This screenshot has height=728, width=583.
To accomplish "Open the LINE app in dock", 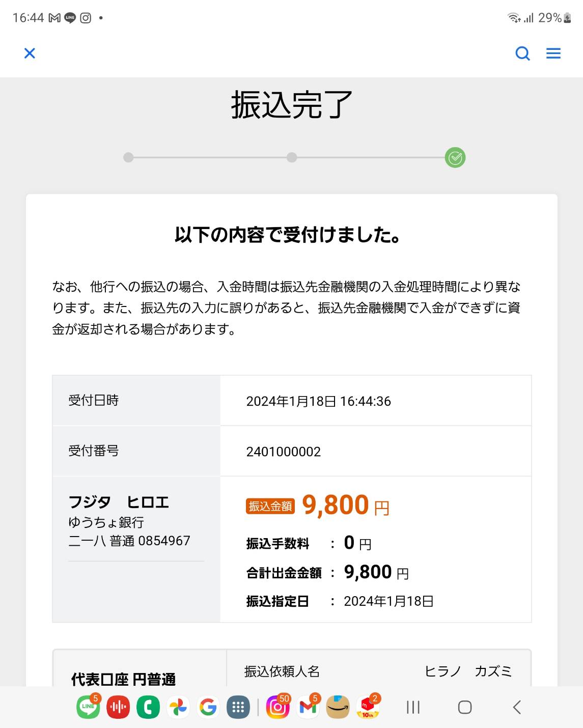I will coord(88,707).
